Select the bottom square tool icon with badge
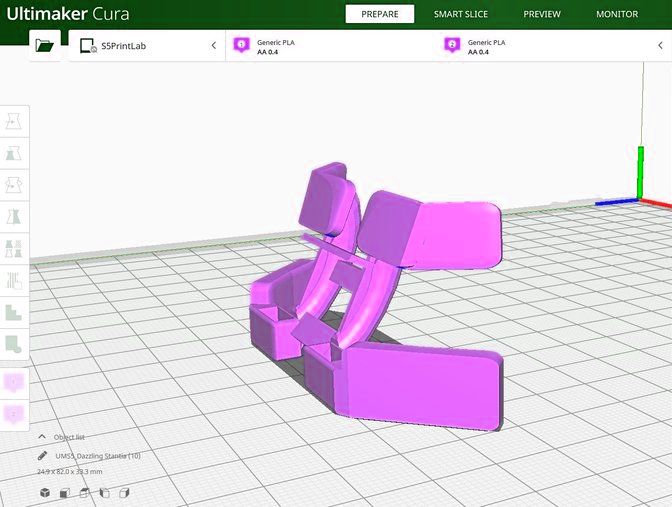Image resolution: width=672 pixels, height=507 pixels. pyautogui.click(x=14, y=344)
